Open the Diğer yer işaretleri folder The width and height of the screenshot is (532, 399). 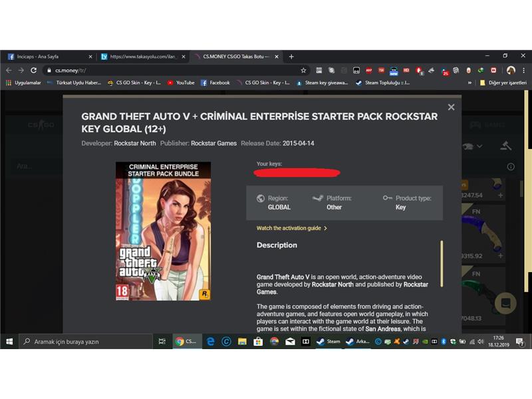point(503,82)
